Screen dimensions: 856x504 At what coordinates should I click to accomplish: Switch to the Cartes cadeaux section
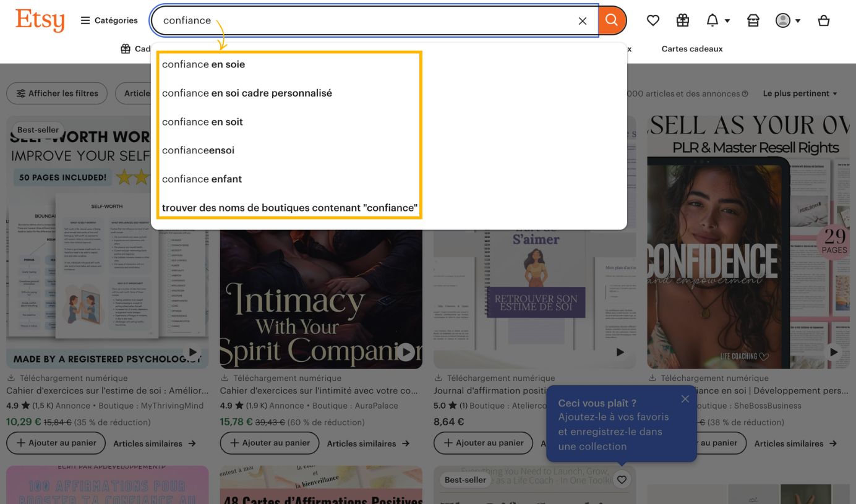click(691, 48)
